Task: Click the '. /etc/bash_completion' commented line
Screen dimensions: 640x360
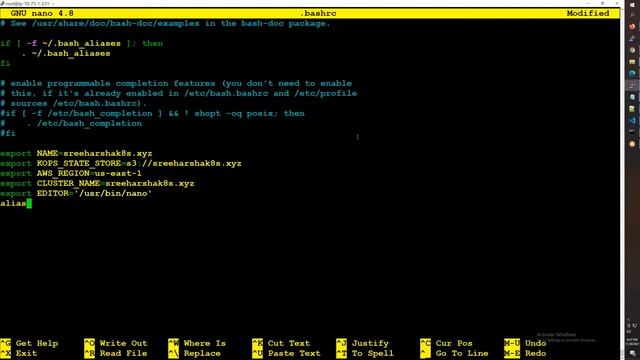Action: 71,123
